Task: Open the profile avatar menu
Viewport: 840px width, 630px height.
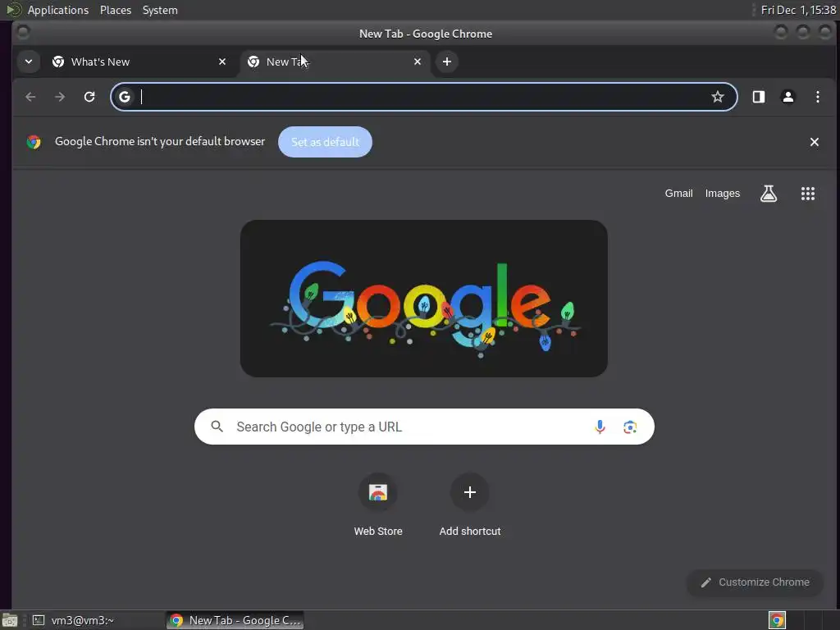Action: pos(788,97)
